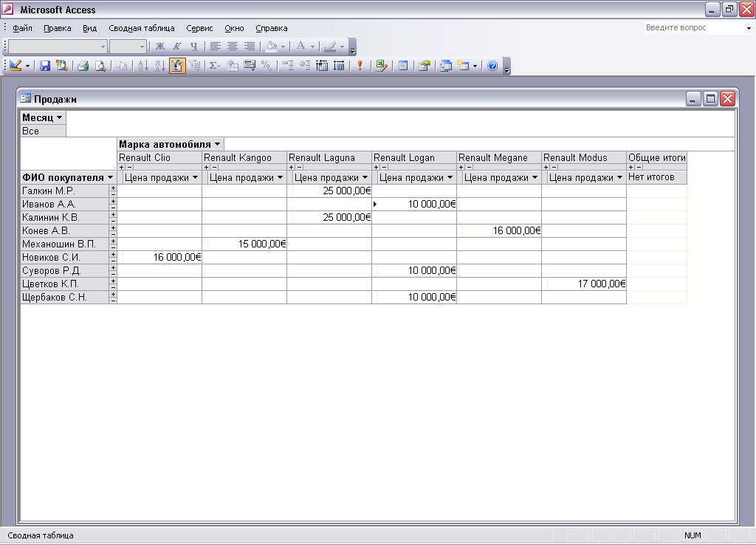This screenshot has height=545, width=756.
Task: Open the View (design) toolbar button
Action: pyautogui.click(x=16, y=66)
